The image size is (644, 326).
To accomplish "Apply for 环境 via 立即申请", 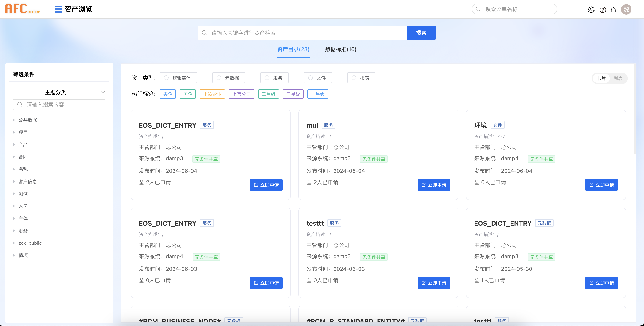I will pyautogui.click(x=601, y=185).
